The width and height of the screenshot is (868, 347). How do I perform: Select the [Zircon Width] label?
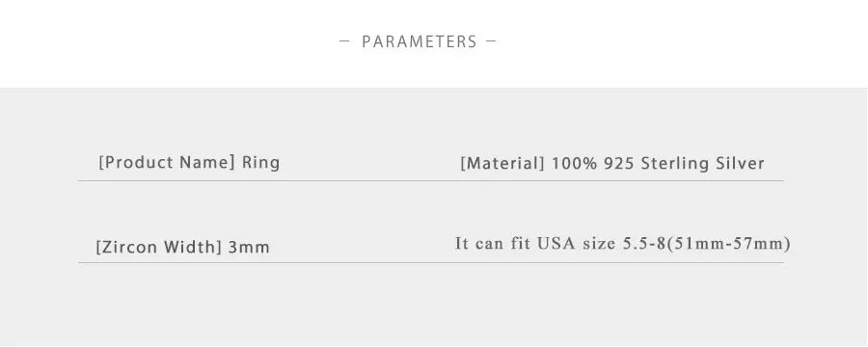pos(159,247)
